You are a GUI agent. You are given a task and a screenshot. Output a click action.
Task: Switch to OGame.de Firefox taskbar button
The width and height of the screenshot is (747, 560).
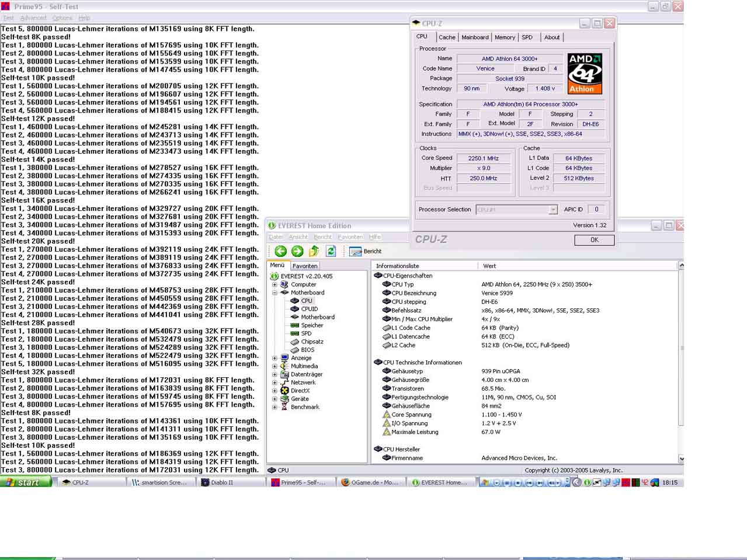point(371,482)
